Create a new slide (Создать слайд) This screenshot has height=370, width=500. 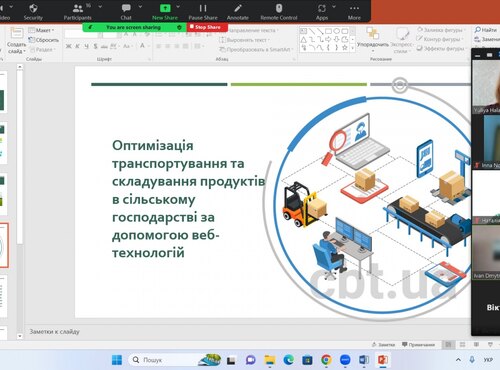click(x=16, y=41)
